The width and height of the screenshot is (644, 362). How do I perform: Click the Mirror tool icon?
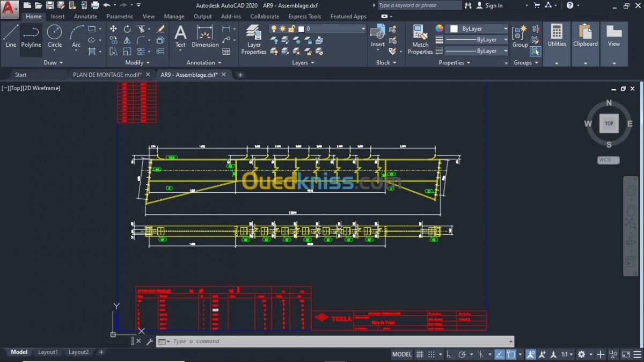click(x=127, y=40)
